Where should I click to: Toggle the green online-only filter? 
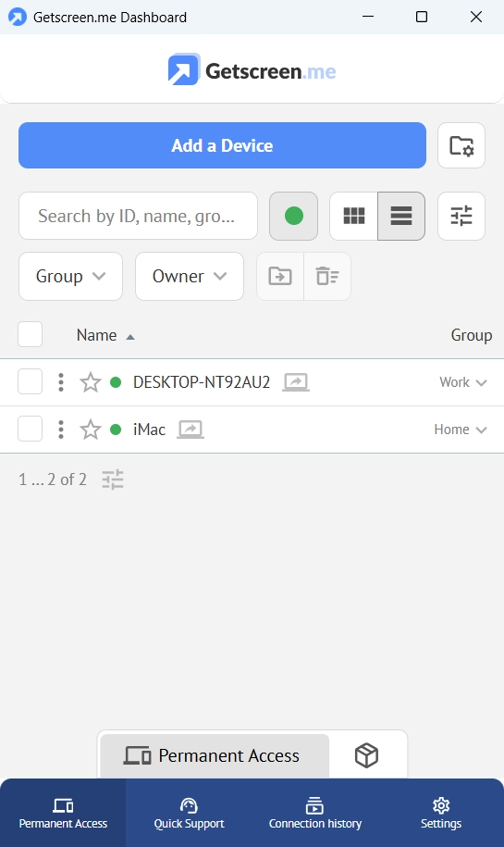coord(293,216)
